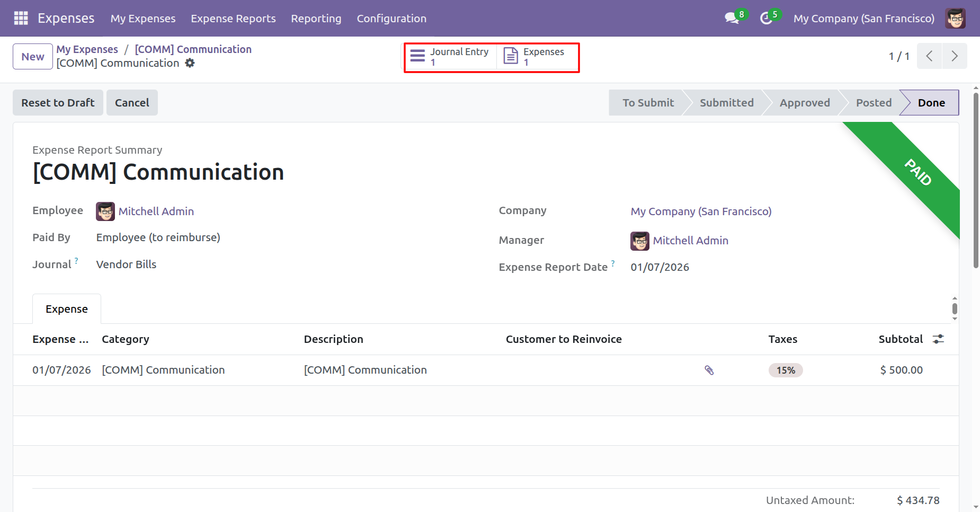The width and height of the screenshot is (980, 512).
Task: Select the Expense tab
Action: point(67,309)
